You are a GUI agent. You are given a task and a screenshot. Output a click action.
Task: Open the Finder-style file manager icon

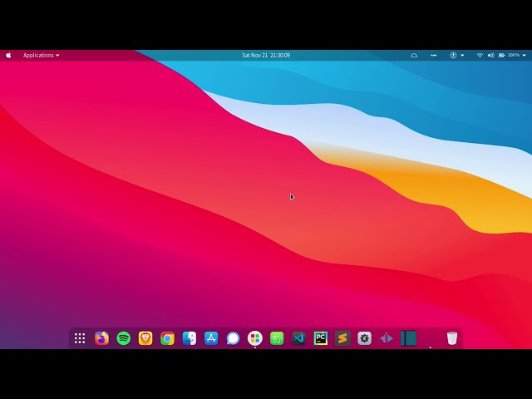pyautogui.click(x=190, y=338)
